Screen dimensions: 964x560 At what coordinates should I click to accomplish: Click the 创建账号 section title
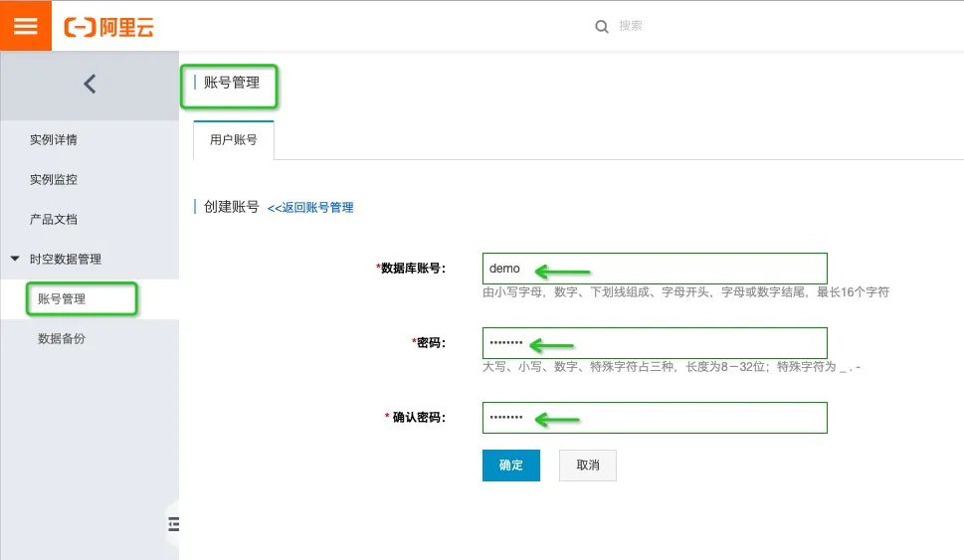231,207
